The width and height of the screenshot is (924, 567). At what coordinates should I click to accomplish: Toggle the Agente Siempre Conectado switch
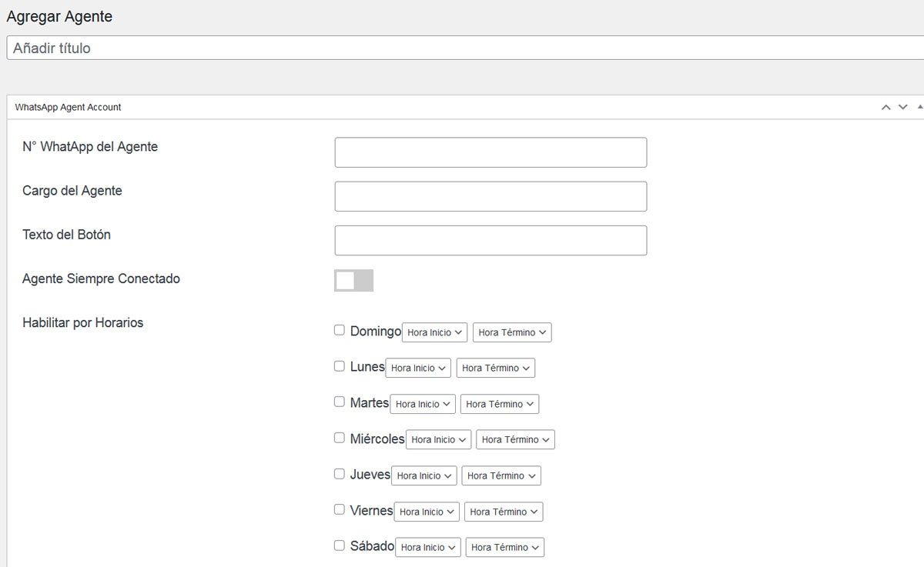pyautogui.click(x=353, y=280)
